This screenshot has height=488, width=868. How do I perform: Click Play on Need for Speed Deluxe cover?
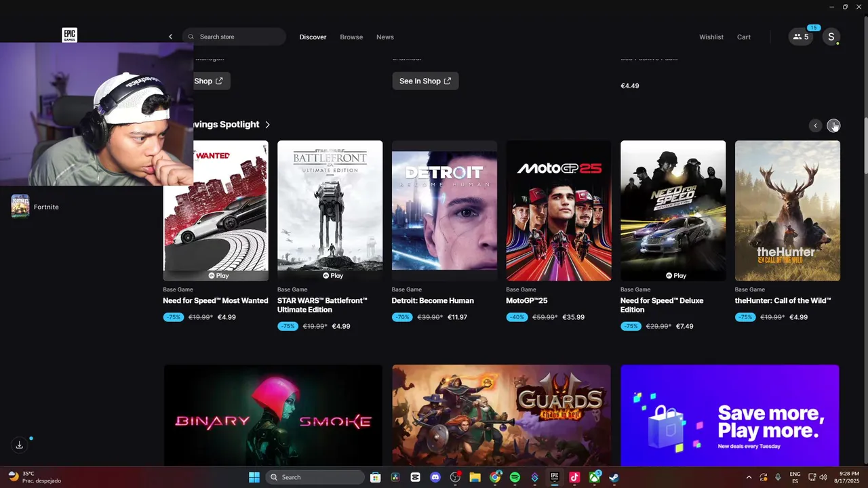(x=676, y=276)
